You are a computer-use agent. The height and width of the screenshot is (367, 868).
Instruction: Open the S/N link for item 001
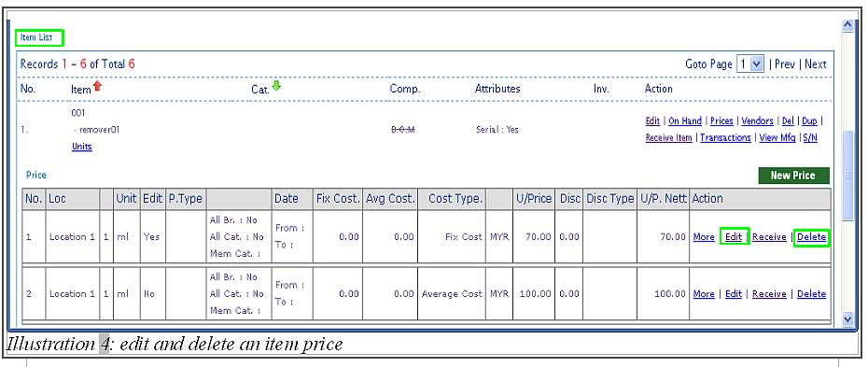point(810,138)
